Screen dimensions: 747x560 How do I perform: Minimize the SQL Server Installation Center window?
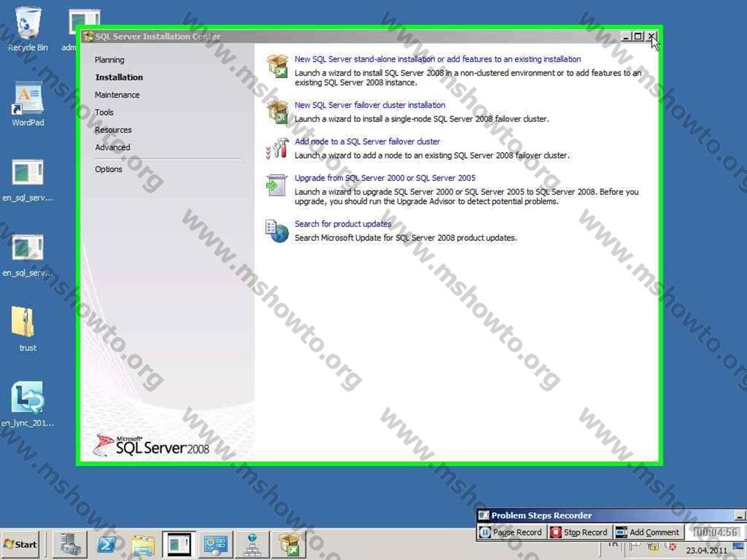(x=626, y=36)
